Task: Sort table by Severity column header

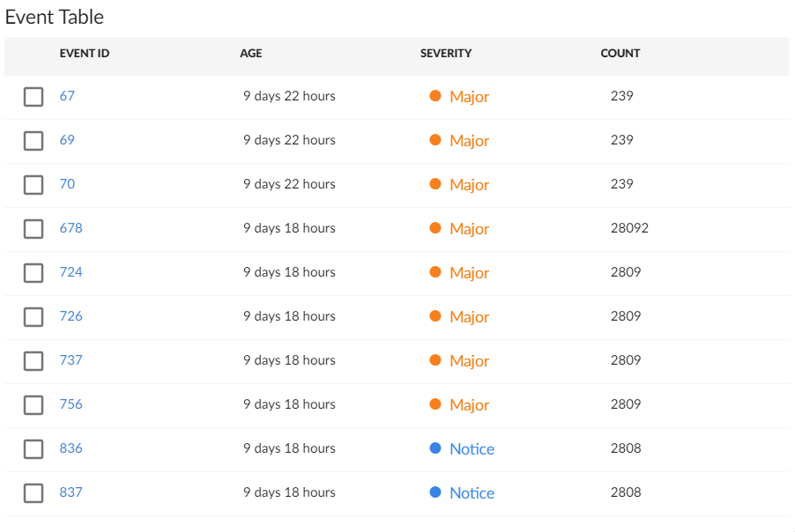Action: pyautogui.click(x=446, y=54)
